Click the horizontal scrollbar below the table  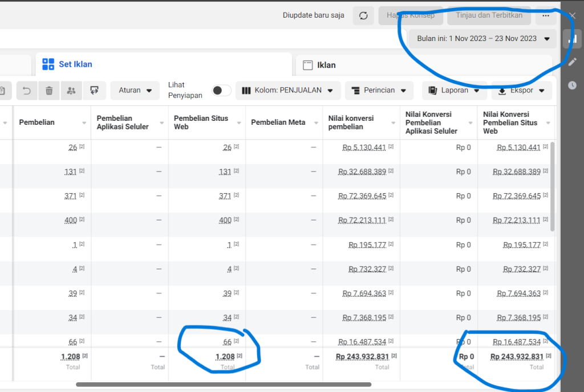tap(224, 385)
